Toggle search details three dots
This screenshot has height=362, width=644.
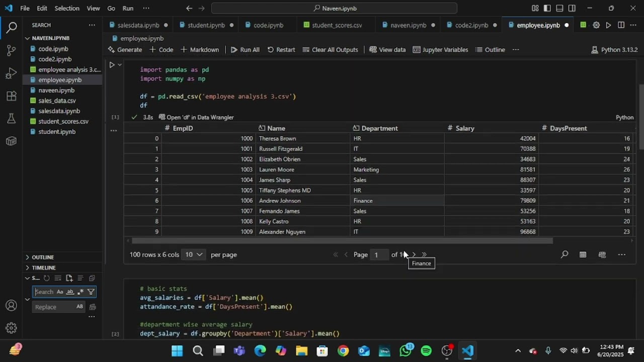coord(92,317)
